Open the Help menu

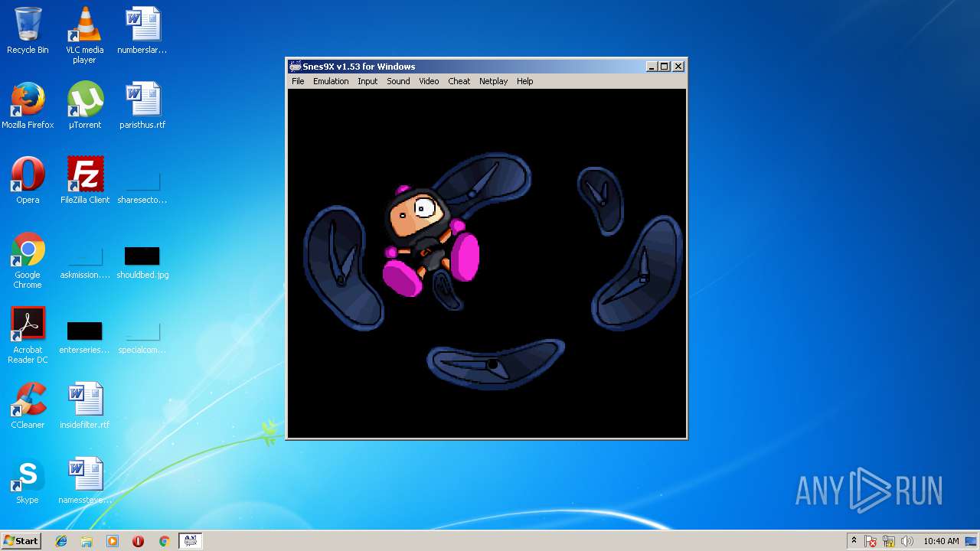524,81
